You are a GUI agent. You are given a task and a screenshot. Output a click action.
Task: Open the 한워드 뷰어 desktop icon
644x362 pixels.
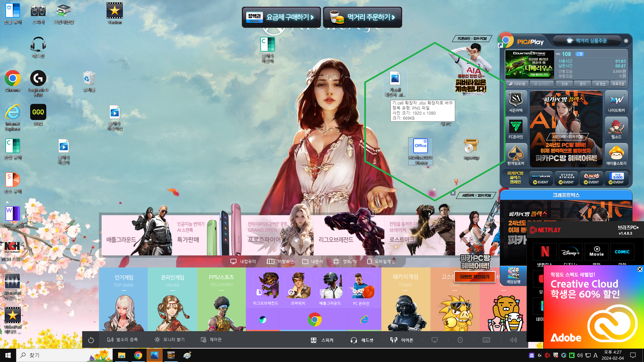(x=13, y=216)
